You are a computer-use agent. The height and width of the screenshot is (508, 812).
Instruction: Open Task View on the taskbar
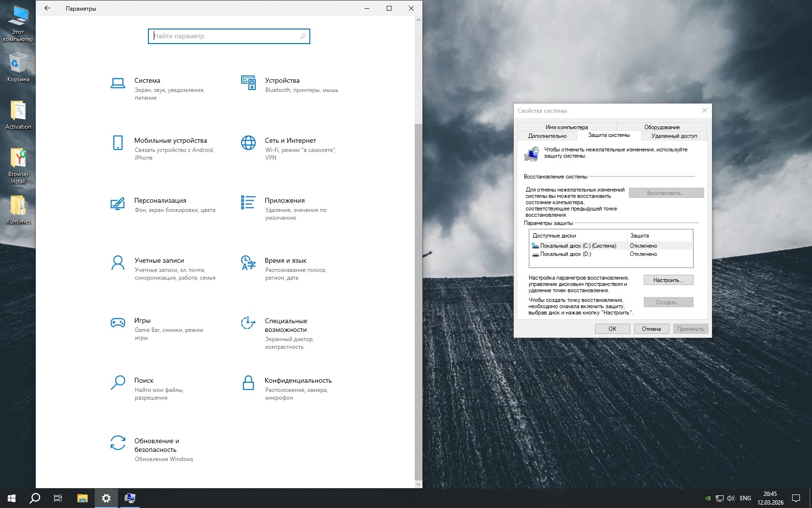[58, 498]
